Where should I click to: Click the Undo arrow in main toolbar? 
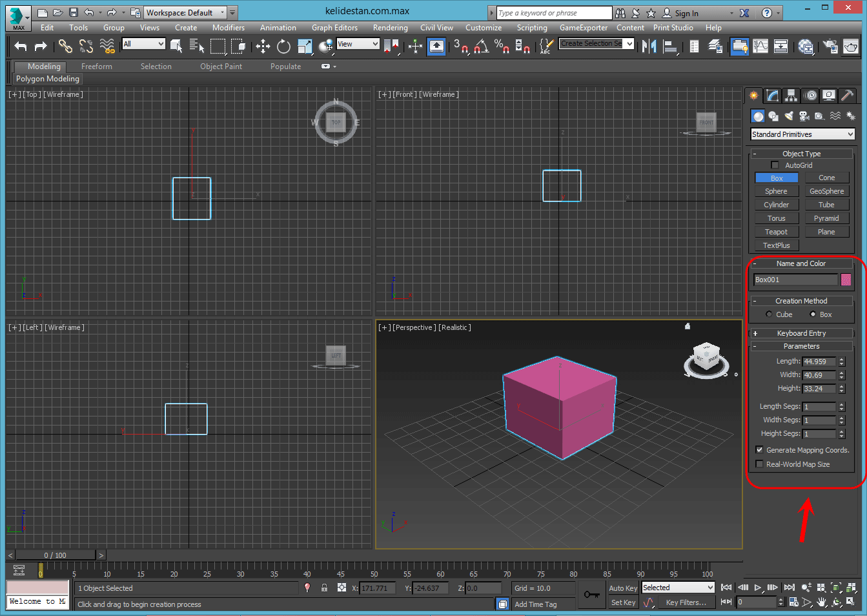click(x=21, y=46)
